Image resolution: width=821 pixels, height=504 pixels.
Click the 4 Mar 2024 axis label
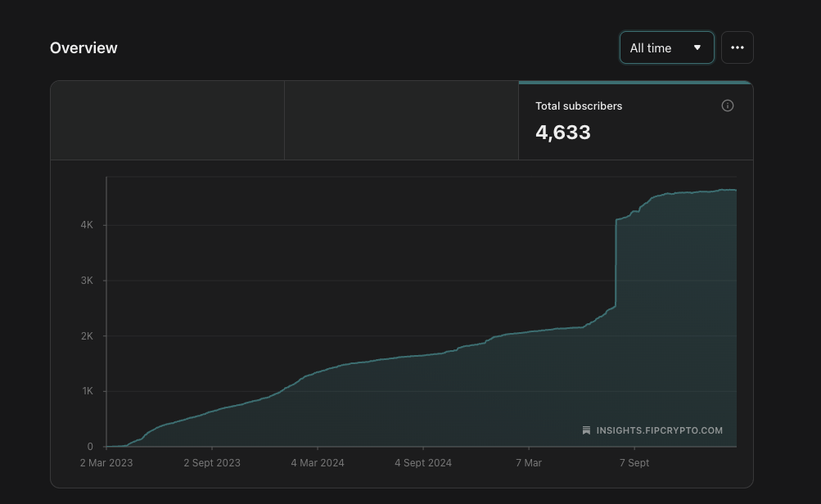(x=317, y=463)
